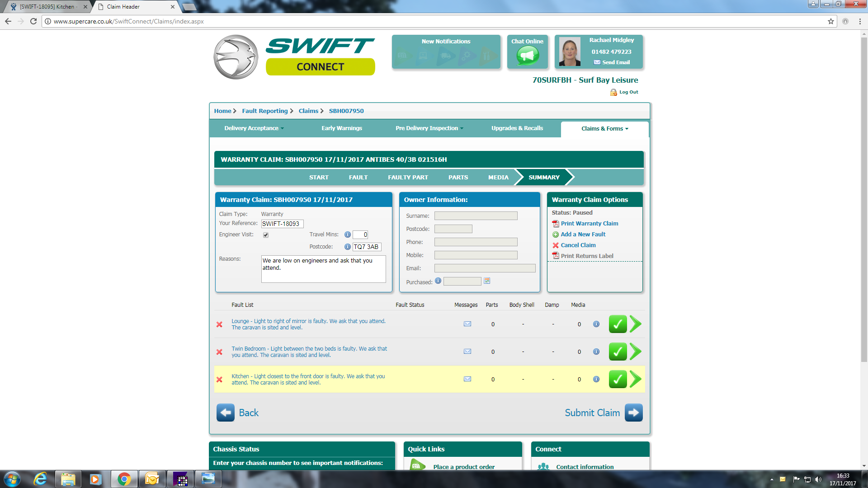This screenshot has height=488, width=868.
Task: Click the Print Warranty Claim link
Action: click(589, 224)
